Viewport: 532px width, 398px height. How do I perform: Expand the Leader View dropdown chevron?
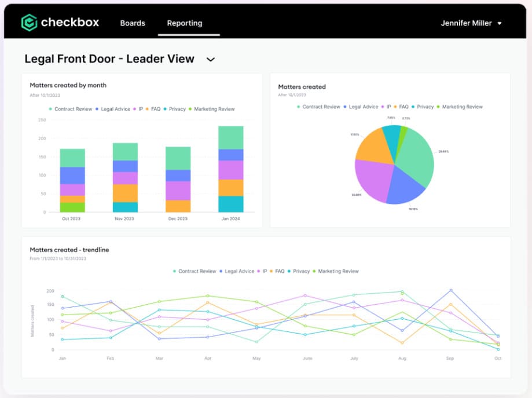pyautogui.click(x=210, y=60)
